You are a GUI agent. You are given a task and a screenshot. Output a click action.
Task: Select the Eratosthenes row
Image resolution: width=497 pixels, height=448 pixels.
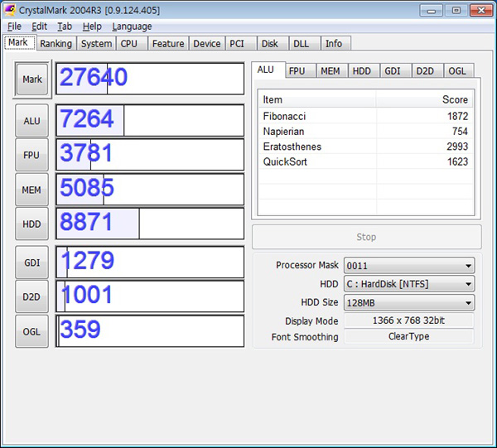tap(366, 147)
